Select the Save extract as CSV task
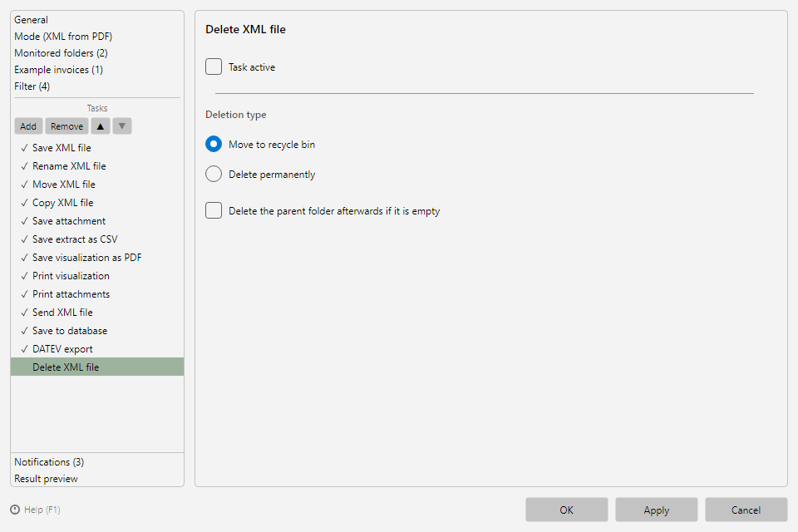 75,239
